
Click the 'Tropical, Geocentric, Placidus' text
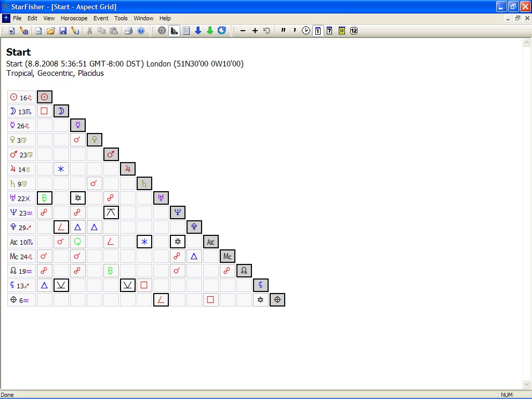(55, 73)
